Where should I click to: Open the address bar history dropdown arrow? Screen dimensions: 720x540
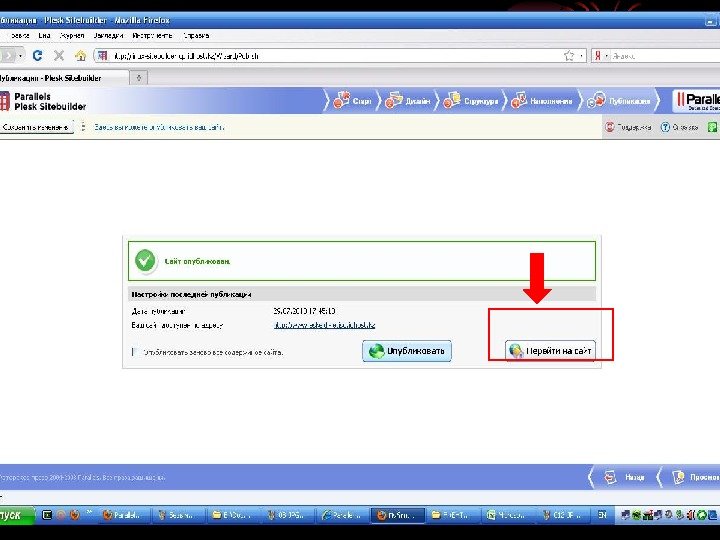(x=581, y=56)
